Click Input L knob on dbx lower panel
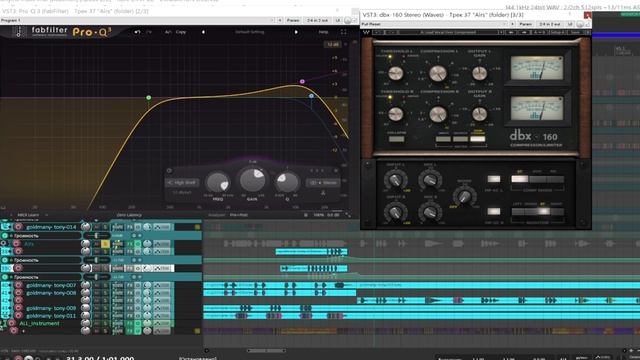Screen dimensions: 640x360 [395, 180]
